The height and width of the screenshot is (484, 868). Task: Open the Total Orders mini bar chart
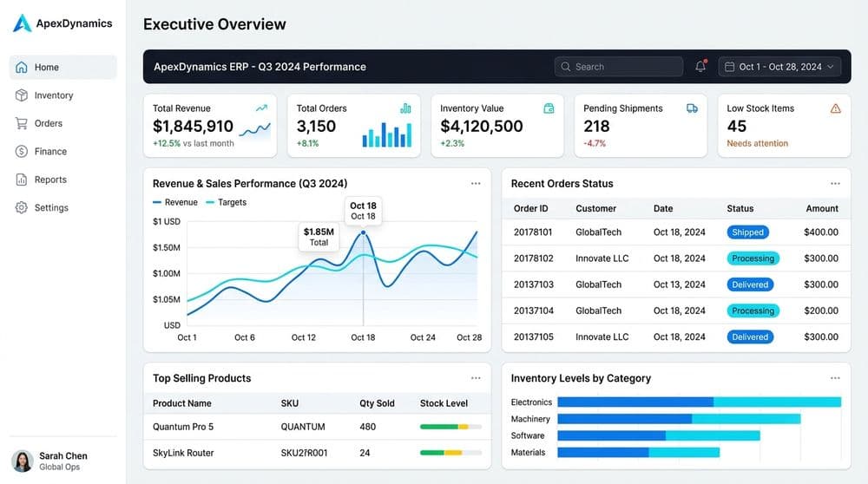point(387,135)
